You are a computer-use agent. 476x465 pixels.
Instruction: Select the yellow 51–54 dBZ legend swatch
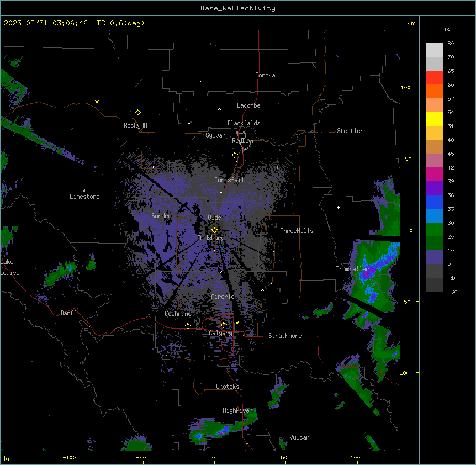tap(434, 119)
